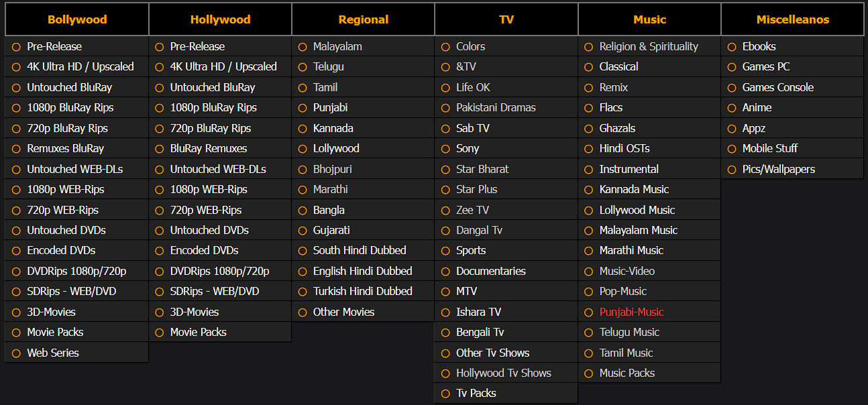Go to Hollywood Tv Shows
Image resolution: width=868 pixels, height=405 pixels.
tap(504, 373)
